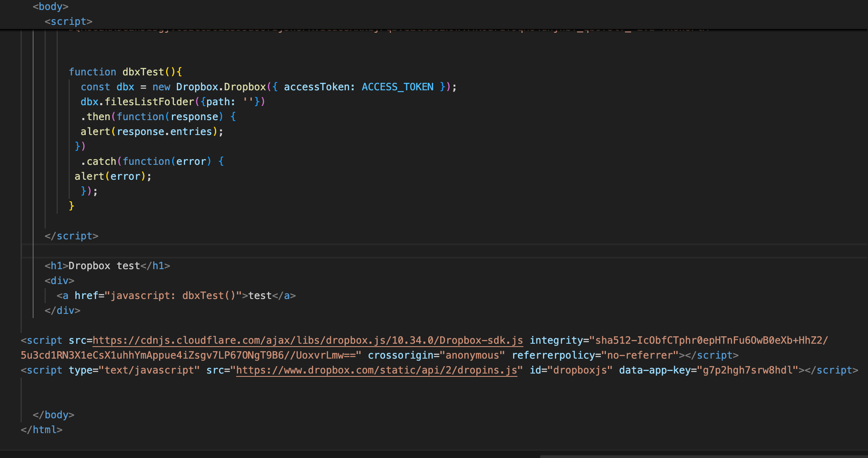868x458 pixels.
Task: Click the highlighted empty line below </script>
Action: tap(414, 251)
